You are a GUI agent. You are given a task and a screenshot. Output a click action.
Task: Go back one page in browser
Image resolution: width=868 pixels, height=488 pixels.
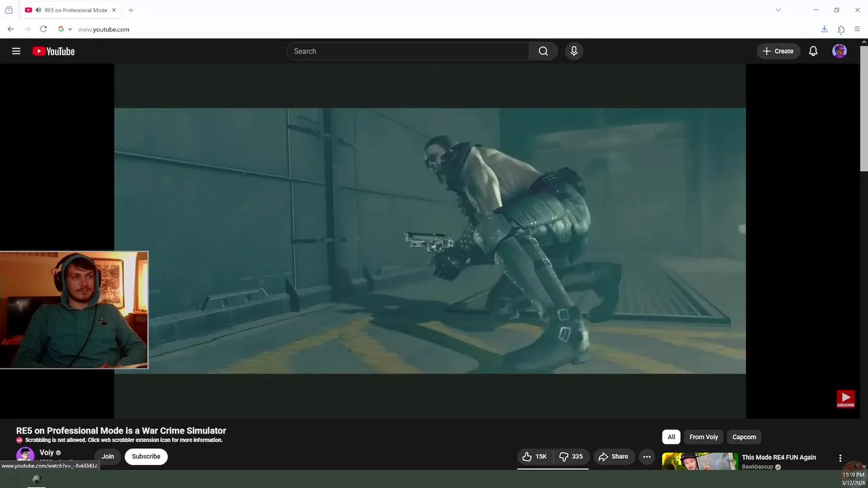coord(10,29)
